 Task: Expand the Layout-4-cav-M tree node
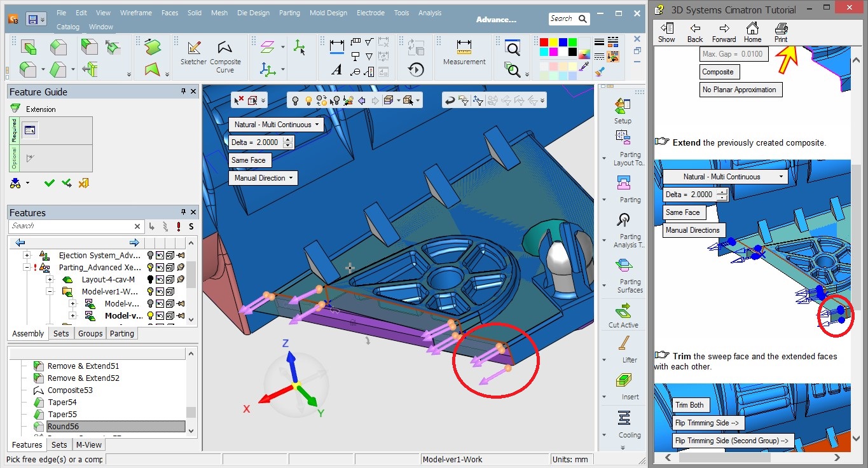(50, 279)
